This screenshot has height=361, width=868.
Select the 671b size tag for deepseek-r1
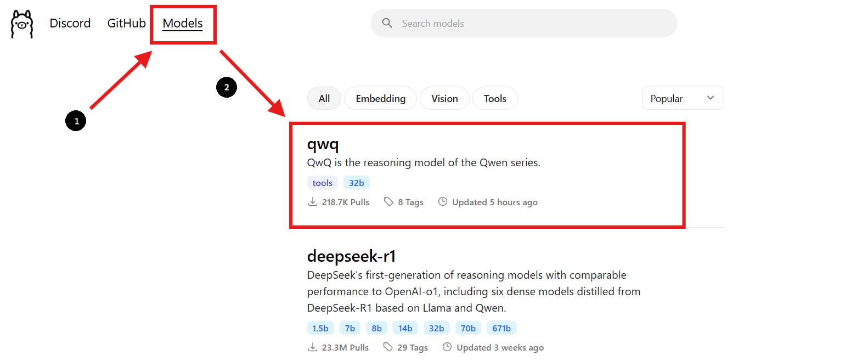tap(501, 328)
